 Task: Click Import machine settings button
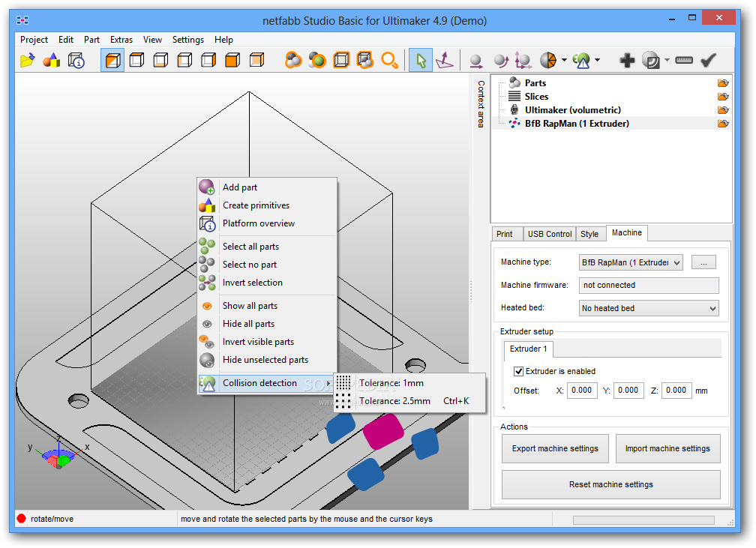(667, 448)
